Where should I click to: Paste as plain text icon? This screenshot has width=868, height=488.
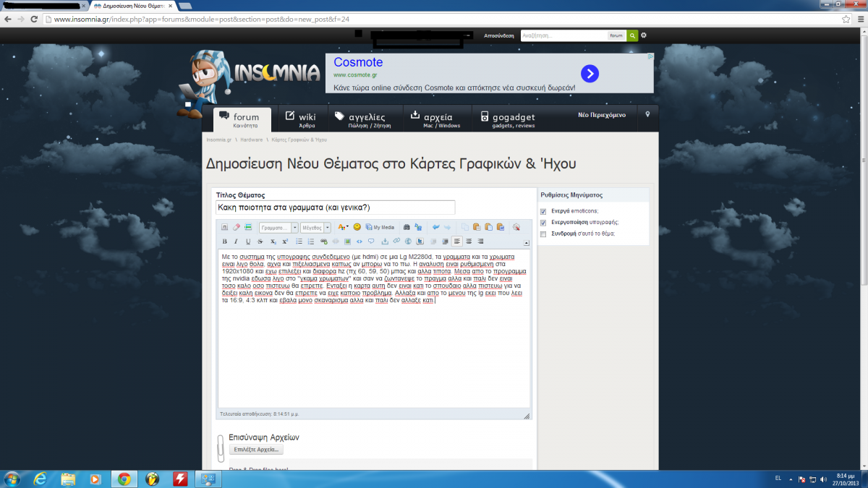[488, 227]
